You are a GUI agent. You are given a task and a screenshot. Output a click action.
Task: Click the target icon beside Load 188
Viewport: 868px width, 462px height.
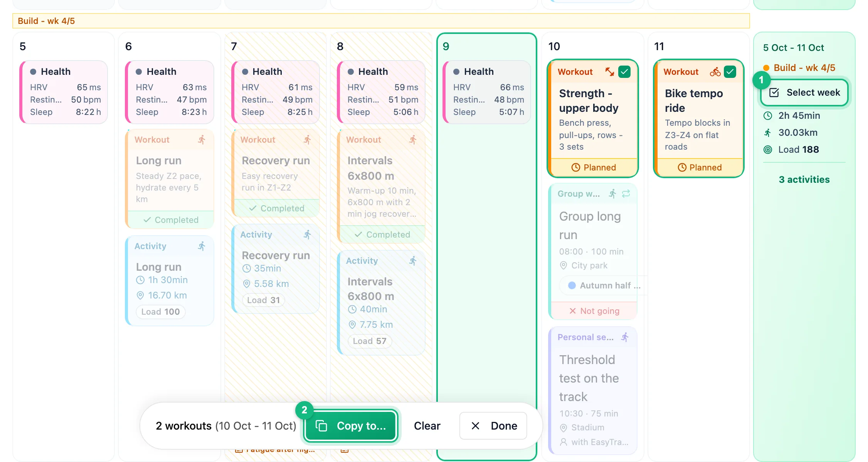click(768, 150)
